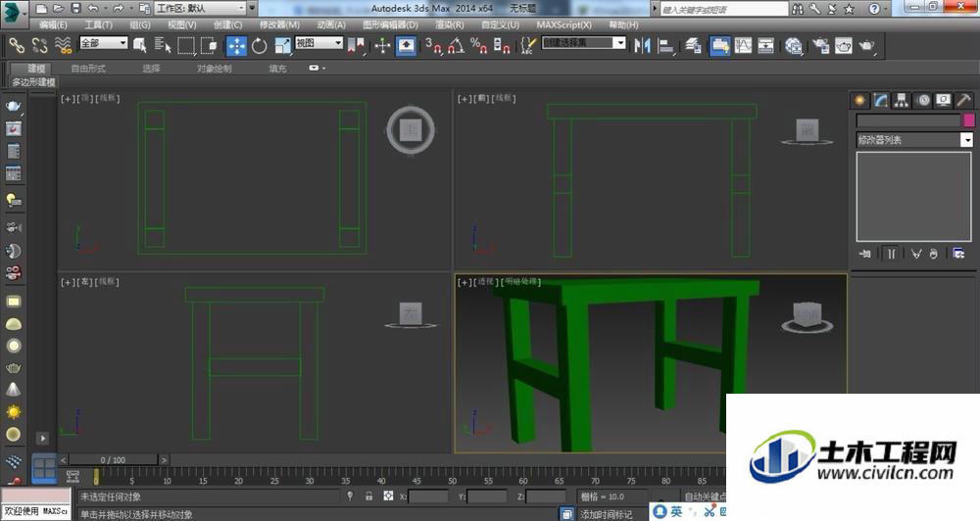Activate the Select and Rotate tool

point(260,45)
